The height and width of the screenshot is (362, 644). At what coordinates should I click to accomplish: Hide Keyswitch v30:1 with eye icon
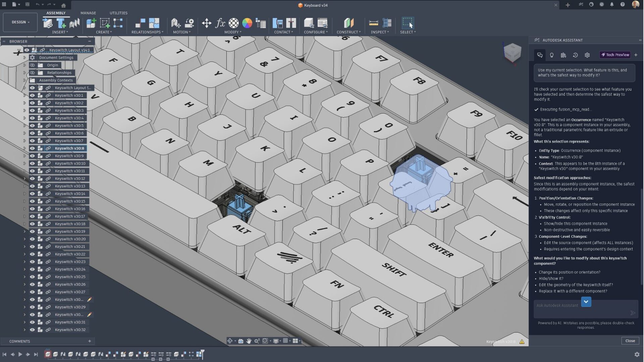[x=32, y=95]
